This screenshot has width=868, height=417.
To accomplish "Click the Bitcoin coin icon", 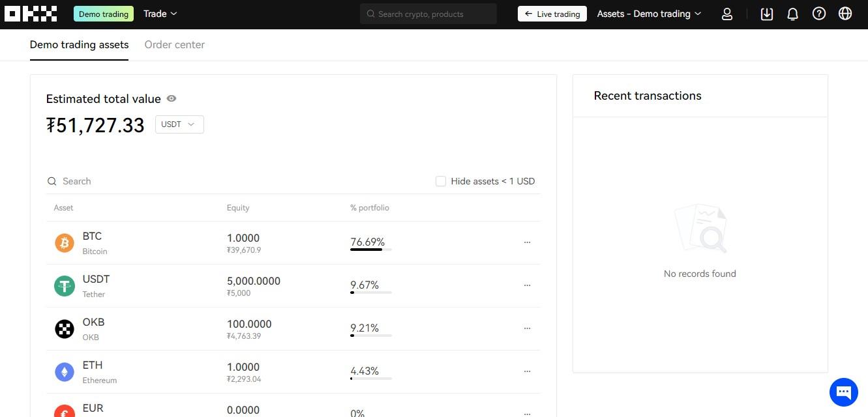I will 64,243.
